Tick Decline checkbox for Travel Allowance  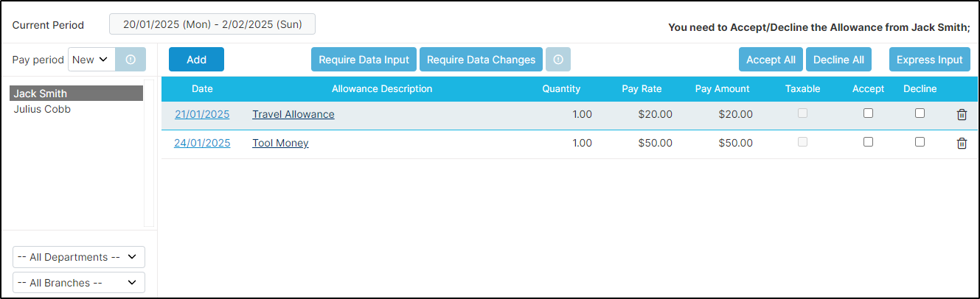click(920, 113)
